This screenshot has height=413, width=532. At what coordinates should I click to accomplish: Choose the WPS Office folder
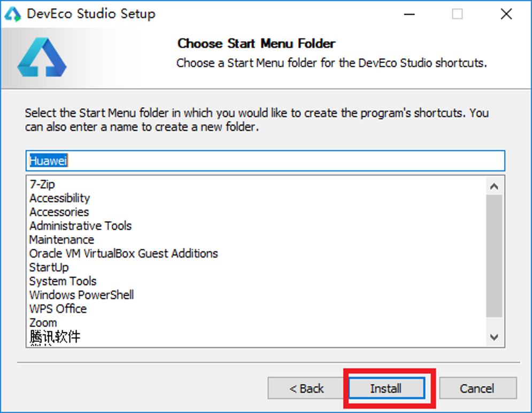tap(58, 309)
